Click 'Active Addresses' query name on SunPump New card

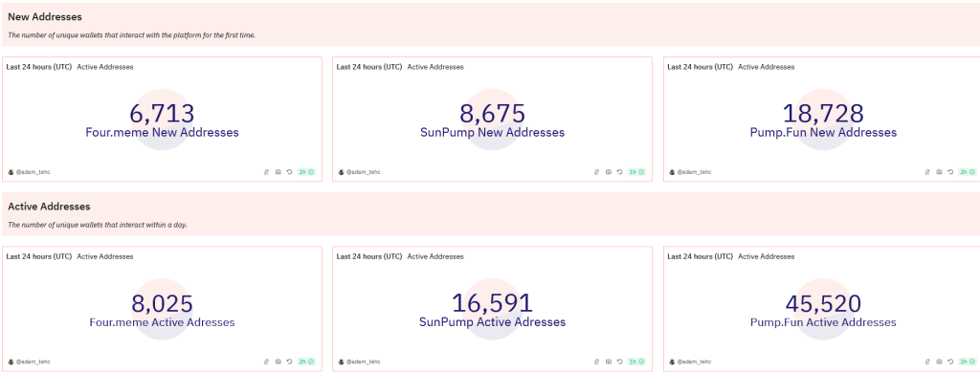click(435, 67)
